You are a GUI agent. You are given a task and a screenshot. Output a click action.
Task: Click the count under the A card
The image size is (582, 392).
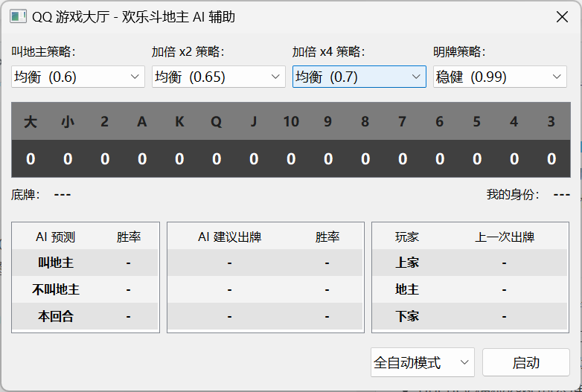coord(142,158)
